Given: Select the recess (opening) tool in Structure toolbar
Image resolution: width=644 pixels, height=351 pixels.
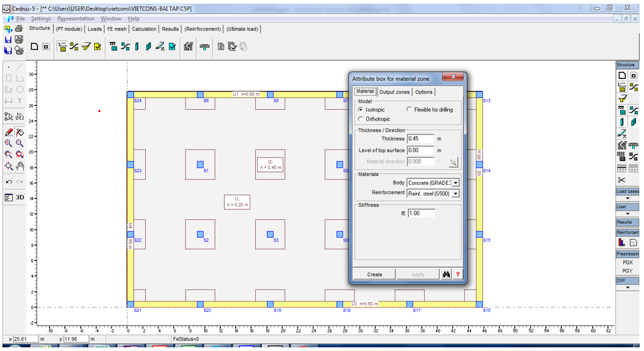Looking at the screenshot, I should 46,47.
